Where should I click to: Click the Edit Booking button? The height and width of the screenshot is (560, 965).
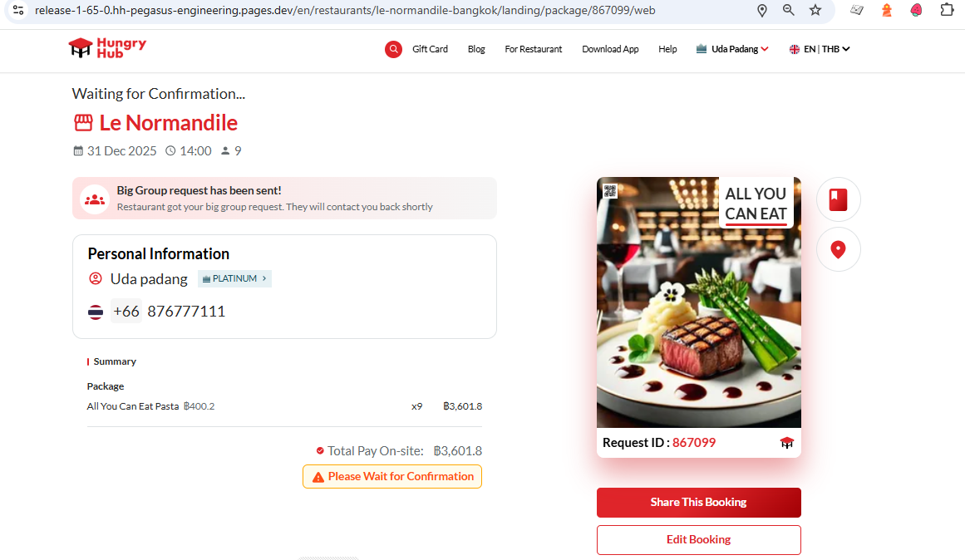(x=698, y=540)
